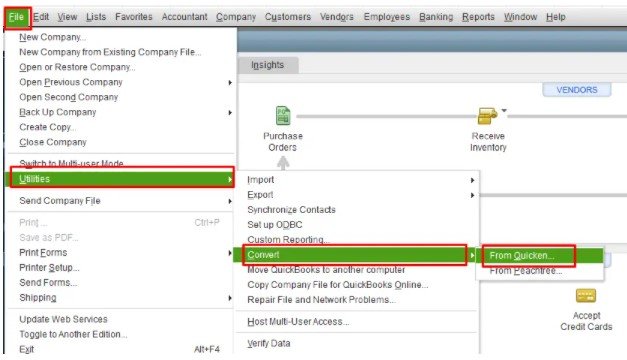
Task: Choose Exit from File menu
Action: [26, 349]
